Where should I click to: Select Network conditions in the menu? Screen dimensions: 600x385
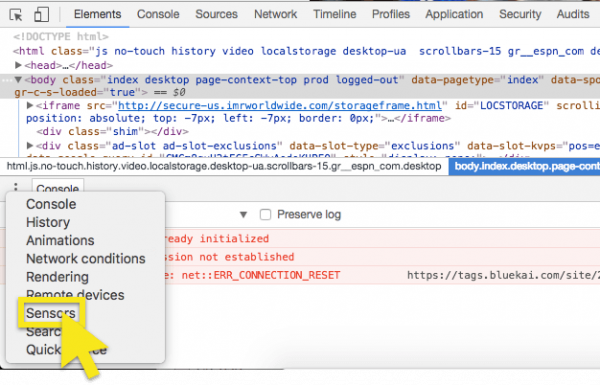point(86,259)
